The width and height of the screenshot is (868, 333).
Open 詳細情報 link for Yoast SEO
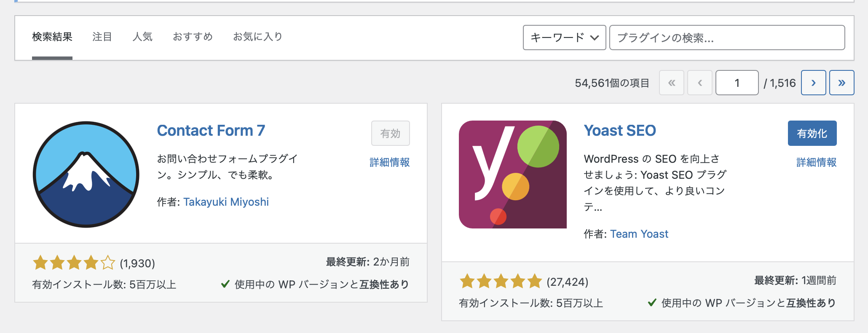click(816, 162)
